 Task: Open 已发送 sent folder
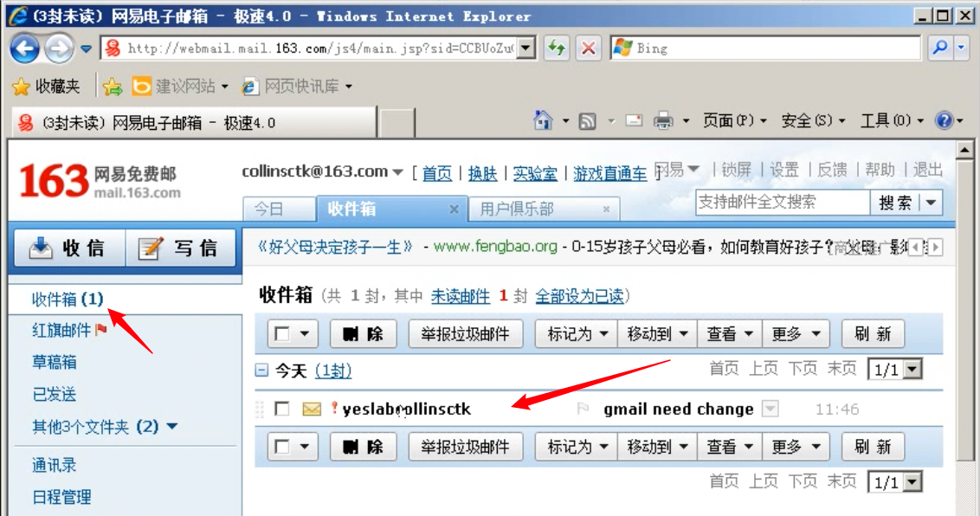[x=55, y=394]
